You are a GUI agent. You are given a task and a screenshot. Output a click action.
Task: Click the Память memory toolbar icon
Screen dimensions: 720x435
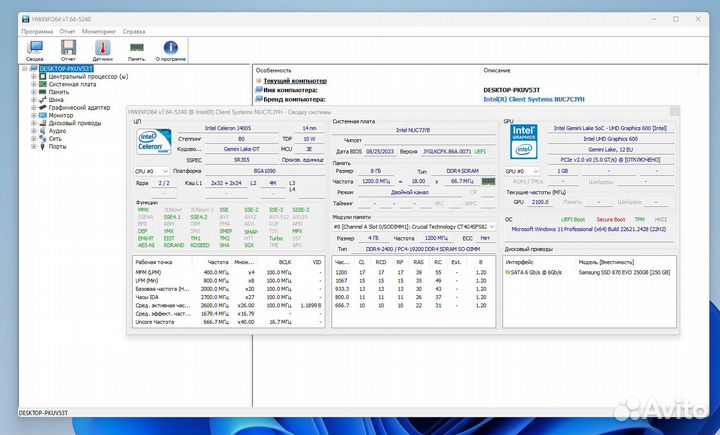click(x=136, y=51)
